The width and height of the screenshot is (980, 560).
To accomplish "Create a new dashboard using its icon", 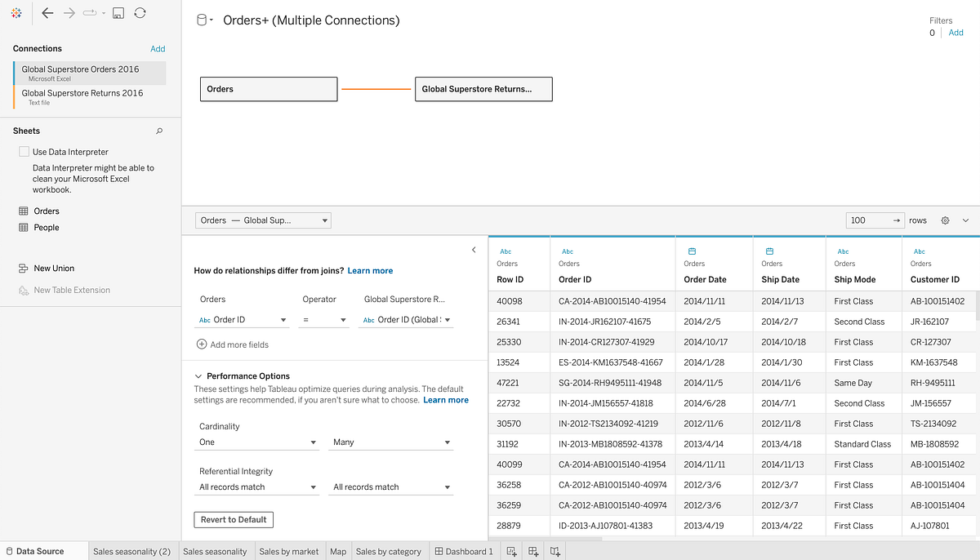I will tap(533, 551).
